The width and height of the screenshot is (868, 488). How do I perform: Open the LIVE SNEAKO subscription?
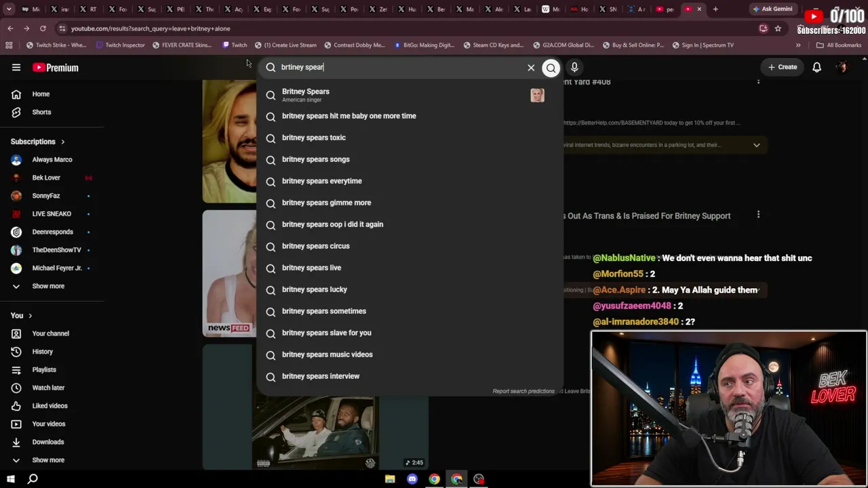(52, 213)
